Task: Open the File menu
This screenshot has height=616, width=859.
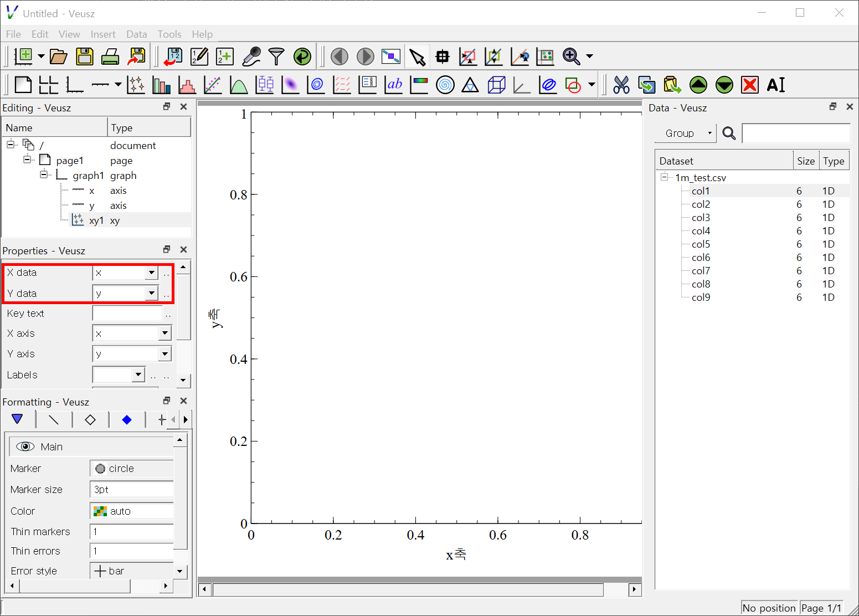Action: (13, 34)
